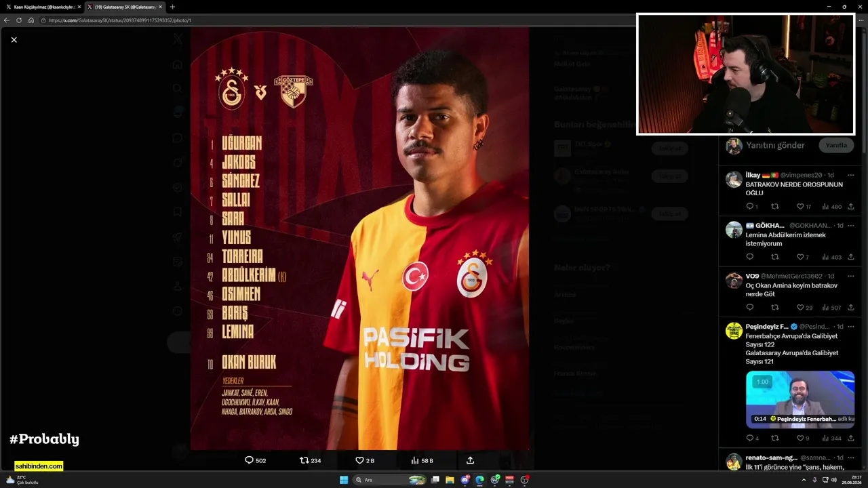Open İlkay's profile avatar
This screenshot has height=488, width=868.
click(734, 179)
